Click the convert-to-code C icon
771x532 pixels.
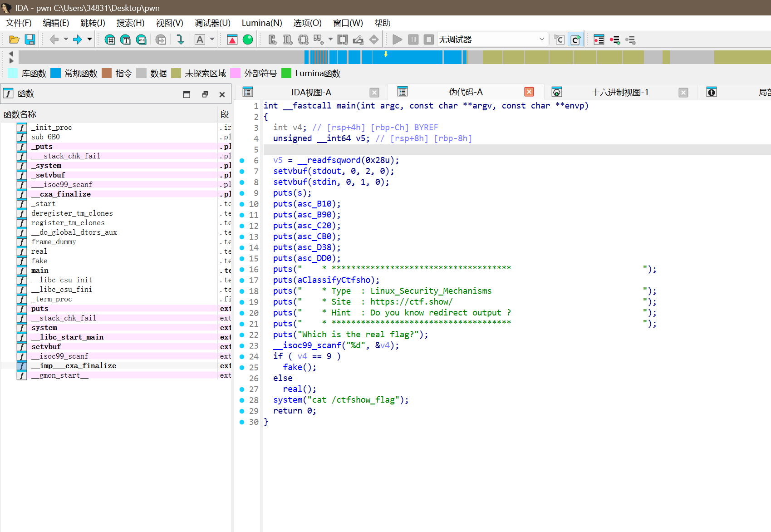click(272, 40)
